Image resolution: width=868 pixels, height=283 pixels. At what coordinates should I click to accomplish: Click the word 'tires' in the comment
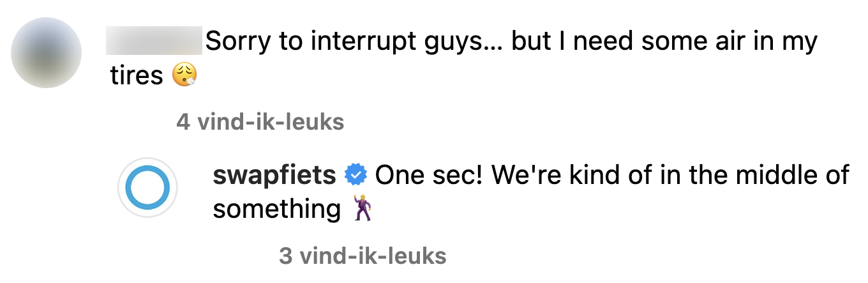pyautogui.click(x=137, y=76)
